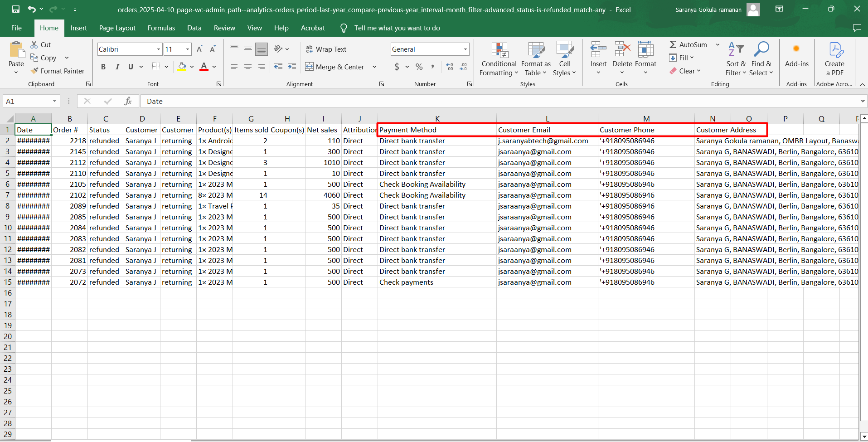Apply Percent Style number format
Viewport: 868px width, 442px height.
coord(419,67)
